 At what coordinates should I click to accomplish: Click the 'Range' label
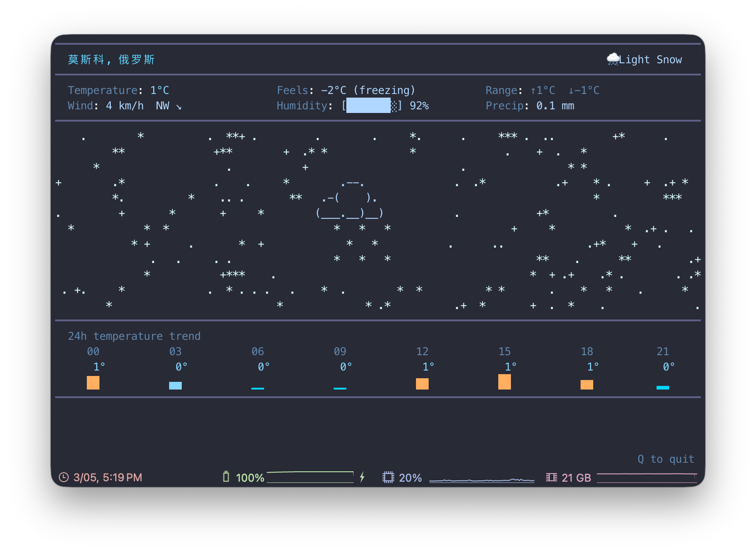tap(501, 90)
